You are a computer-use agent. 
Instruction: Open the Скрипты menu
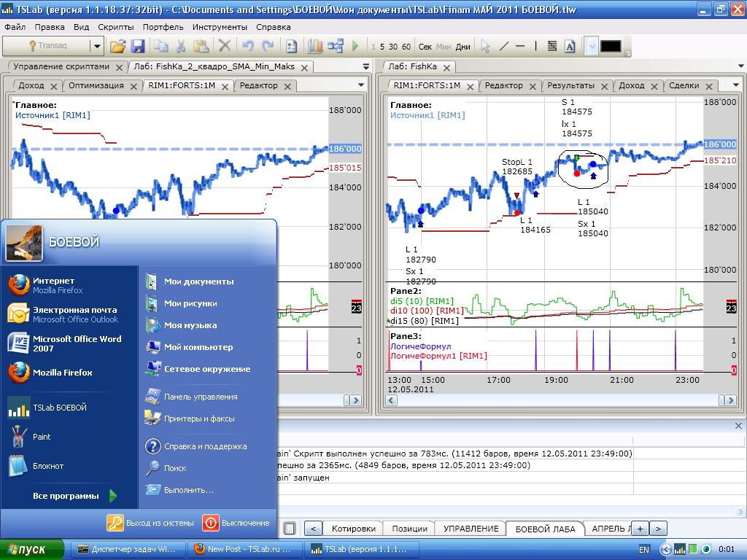[115, 27]
